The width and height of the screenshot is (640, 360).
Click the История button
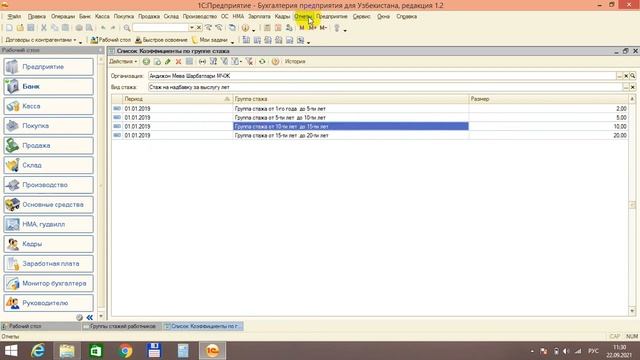coord(295,62)
